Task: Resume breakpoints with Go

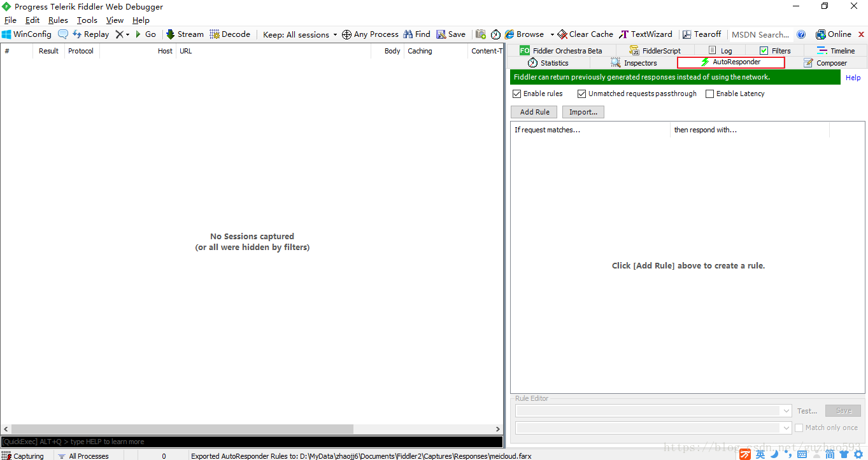Action: click(x=145, y=34)
